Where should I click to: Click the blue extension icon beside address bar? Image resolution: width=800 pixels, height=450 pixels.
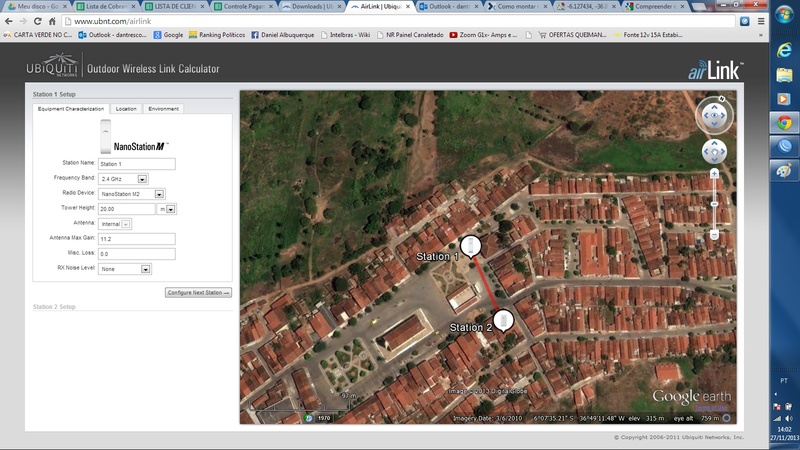click(x=744, y=21)
